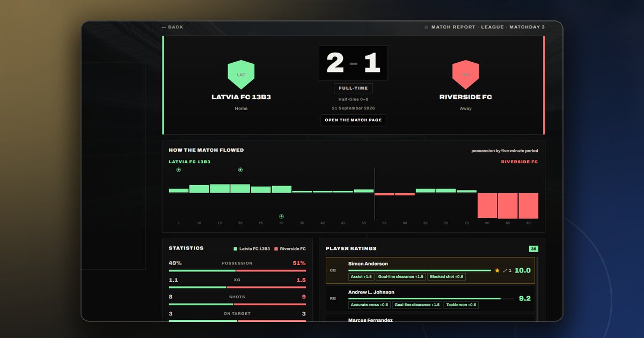
Task: Select the goal marker at minute 30
Action: coord(281,217)
